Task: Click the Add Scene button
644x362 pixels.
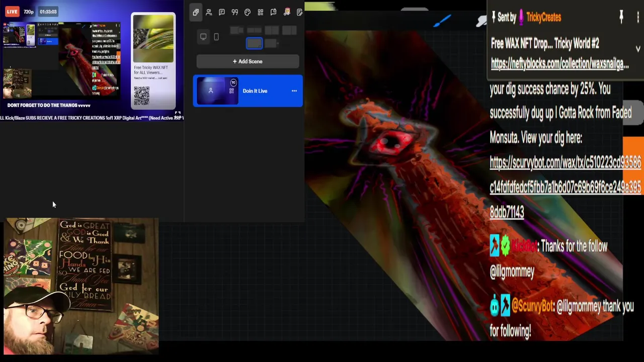Action: click(x=248, y=61)
